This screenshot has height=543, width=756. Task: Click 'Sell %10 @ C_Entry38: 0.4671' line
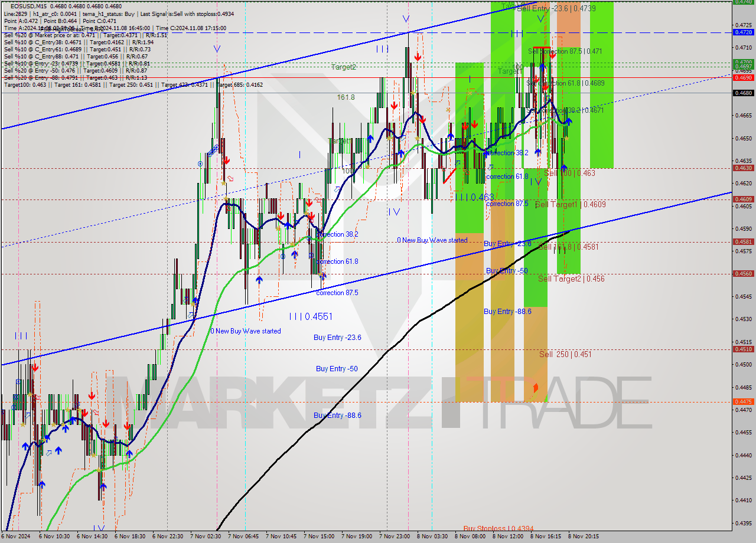tap(79, 42)
